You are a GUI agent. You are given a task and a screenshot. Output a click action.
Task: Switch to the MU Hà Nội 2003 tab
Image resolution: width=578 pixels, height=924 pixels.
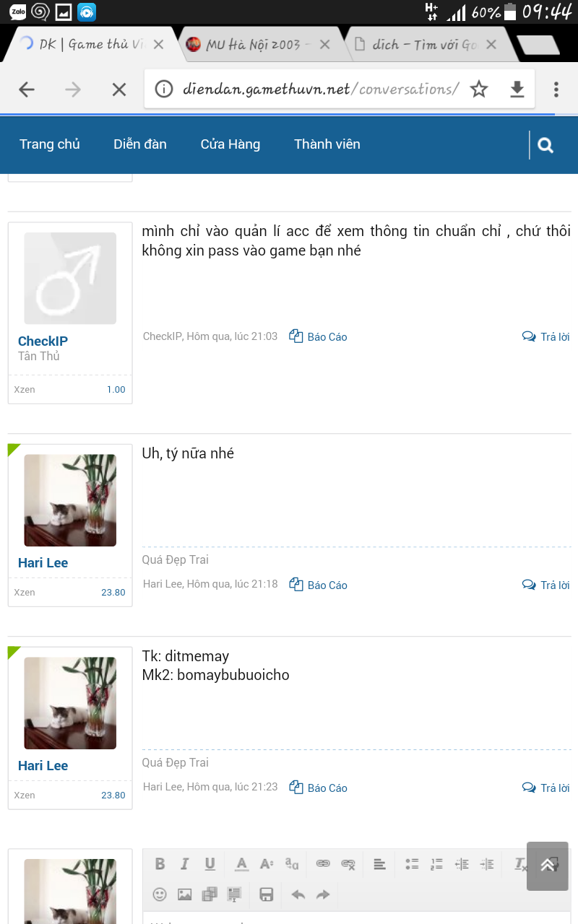tap(258, 45)
